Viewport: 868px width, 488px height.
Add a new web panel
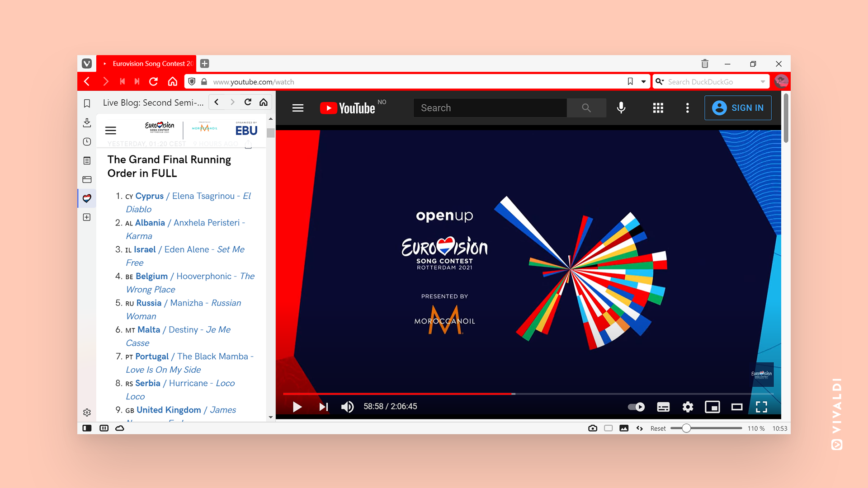(x=87, y=217)
